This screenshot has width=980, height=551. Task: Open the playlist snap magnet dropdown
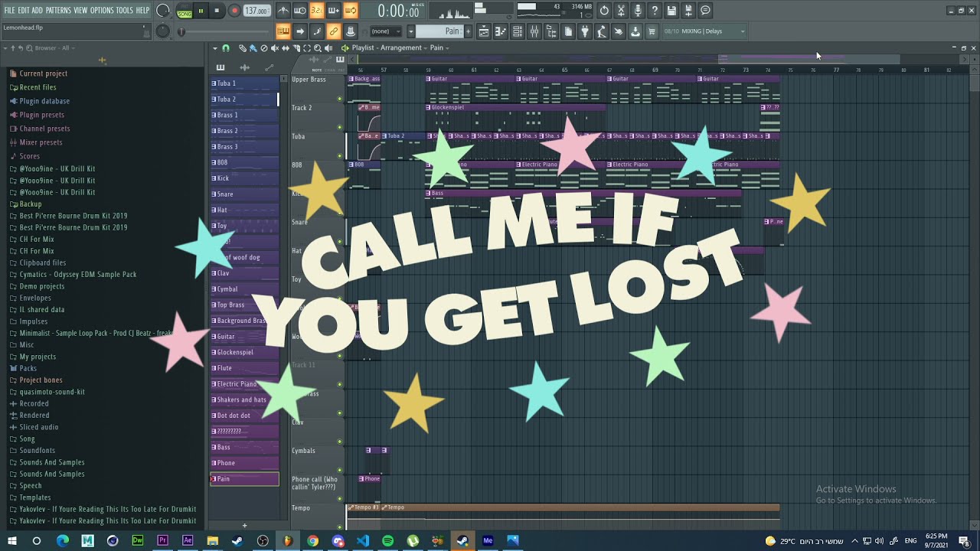coord(225,48)
